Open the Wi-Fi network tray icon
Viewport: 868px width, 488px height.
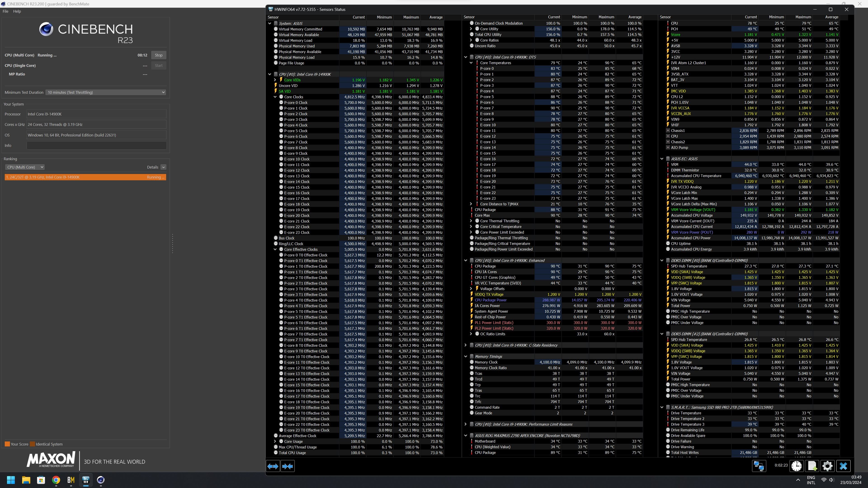pos(823,480)
